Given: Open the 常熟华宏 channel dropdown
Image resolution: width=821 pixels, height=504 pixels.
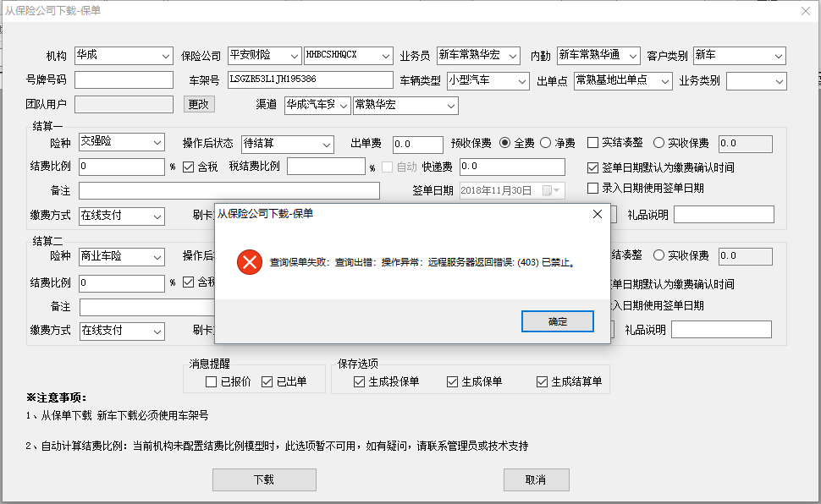Looking at the screenshot, I should (x=405, y=106).
